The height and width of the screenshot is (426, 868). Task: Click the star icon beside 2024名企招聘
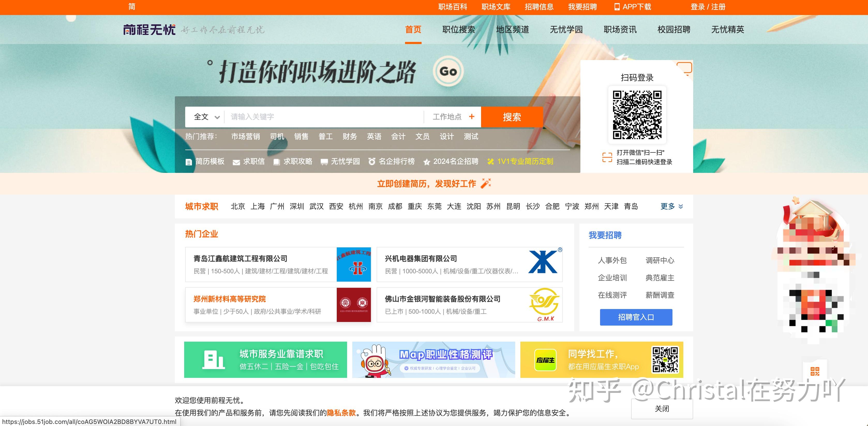(x=426, y=162)
